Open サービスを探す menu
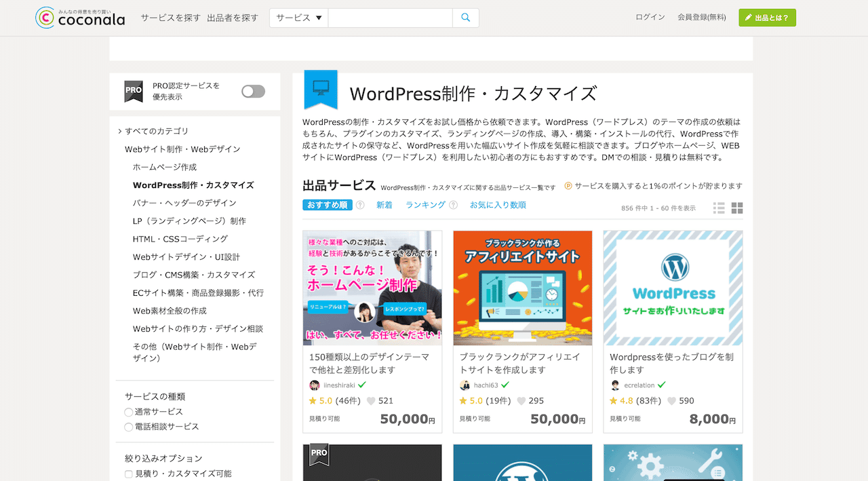868x481 pixels. pos(171,18)
